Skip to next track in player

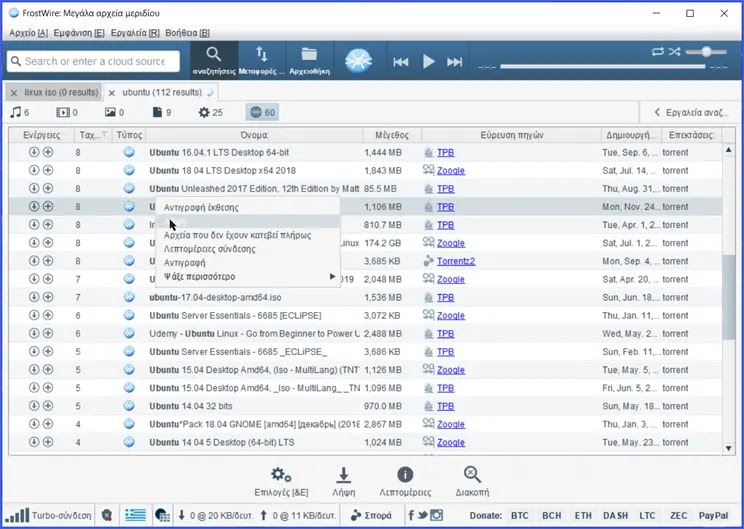(454, 62)
